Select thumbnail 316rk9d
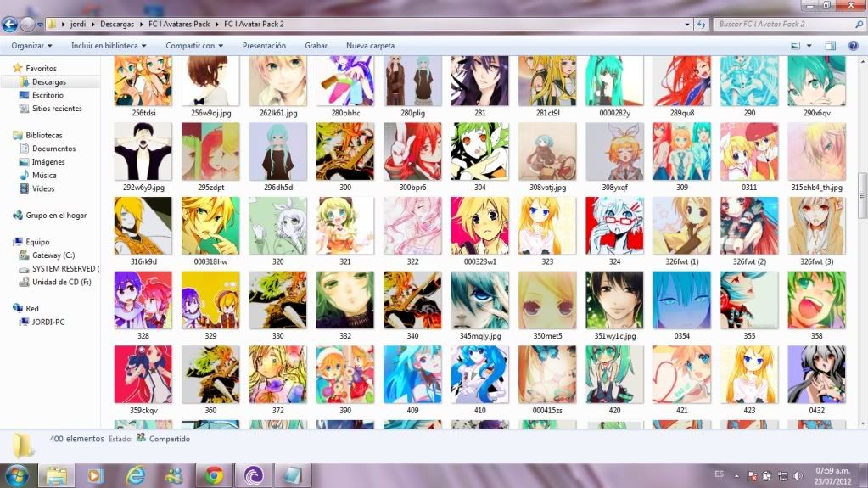The image size is (868, 488). [143, 226]
